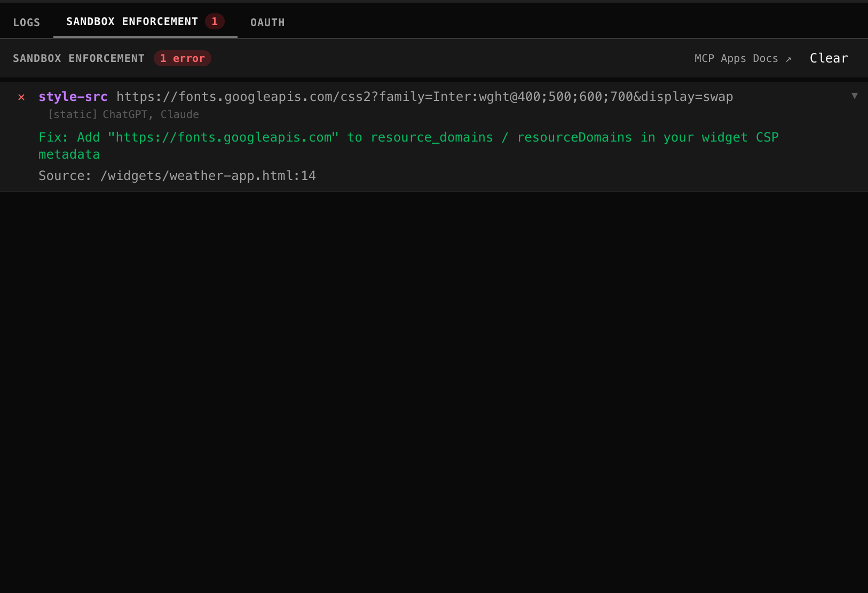Click the [static] ChatGPT, Claude label

click(x=123, y=114)
